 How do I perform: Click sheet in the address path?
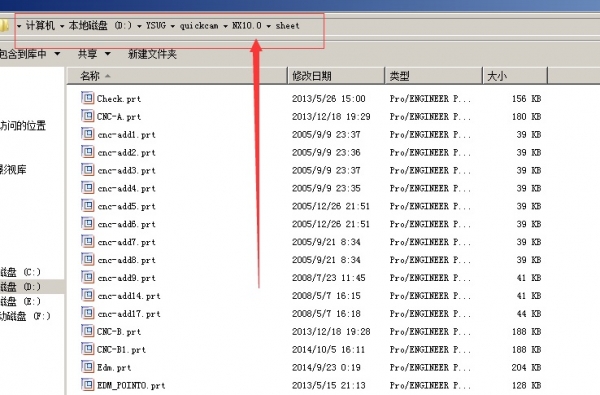click(287, 26)
